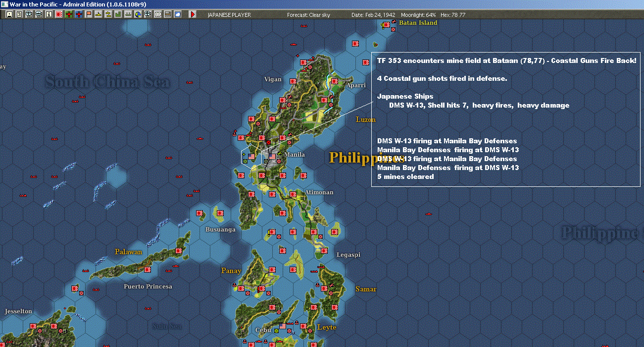Click 'JAPANESE PLAYER' status text
Screen dimensions: 644x347
[229, 15]
